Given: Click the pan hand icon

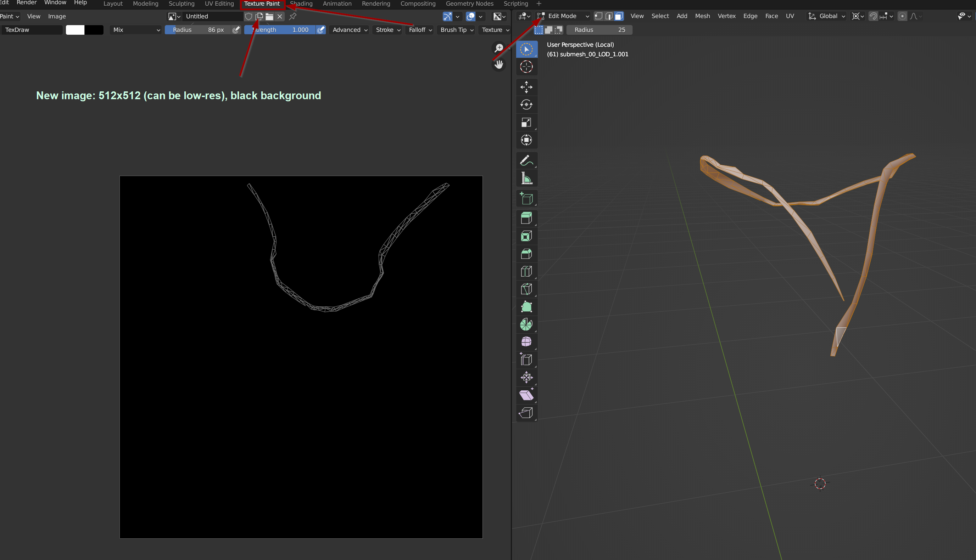Looking at the screenshot, I should tap(499, 64).
